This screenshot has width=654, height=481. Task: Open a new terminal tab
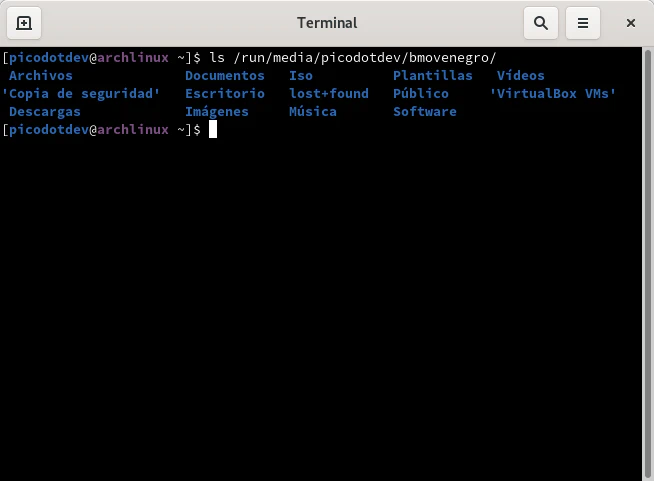point(24,23)
